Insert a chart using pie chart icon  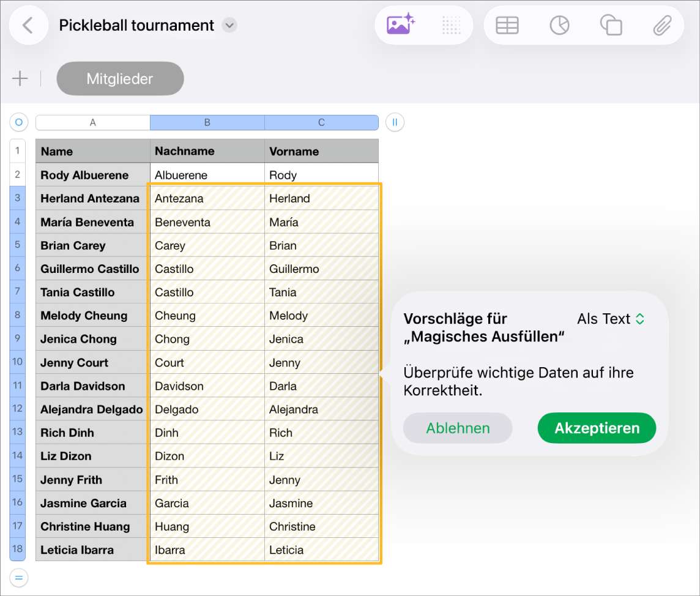coord(559,26)
